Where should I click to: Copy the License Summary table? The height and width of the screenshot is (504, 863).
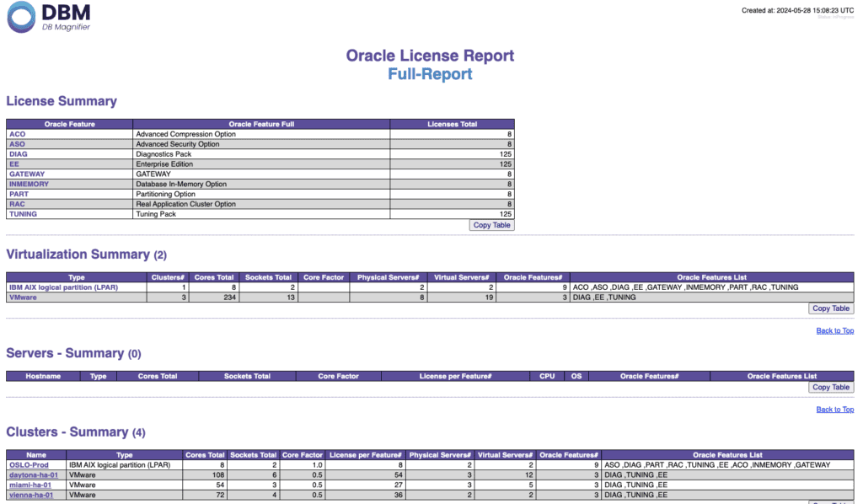point(491,225)
